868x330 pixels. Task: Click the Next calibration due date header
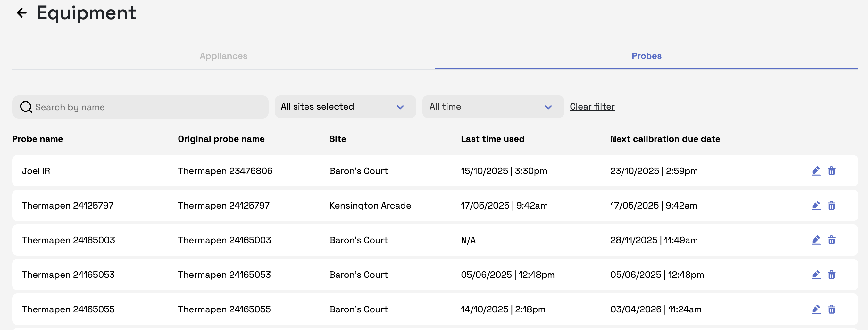pyautogui.click(x=665, y=139)
